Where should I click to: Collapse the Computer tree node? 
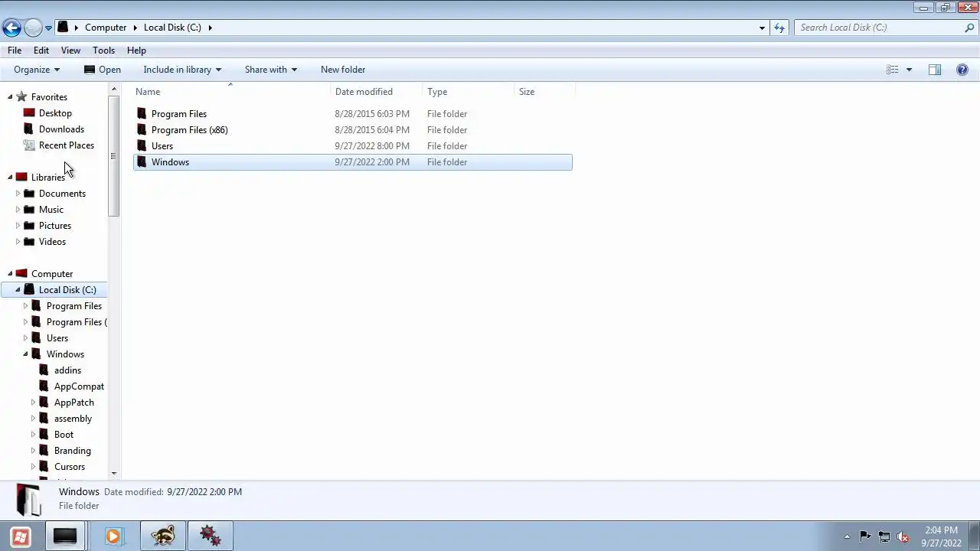tap(10, 274)
